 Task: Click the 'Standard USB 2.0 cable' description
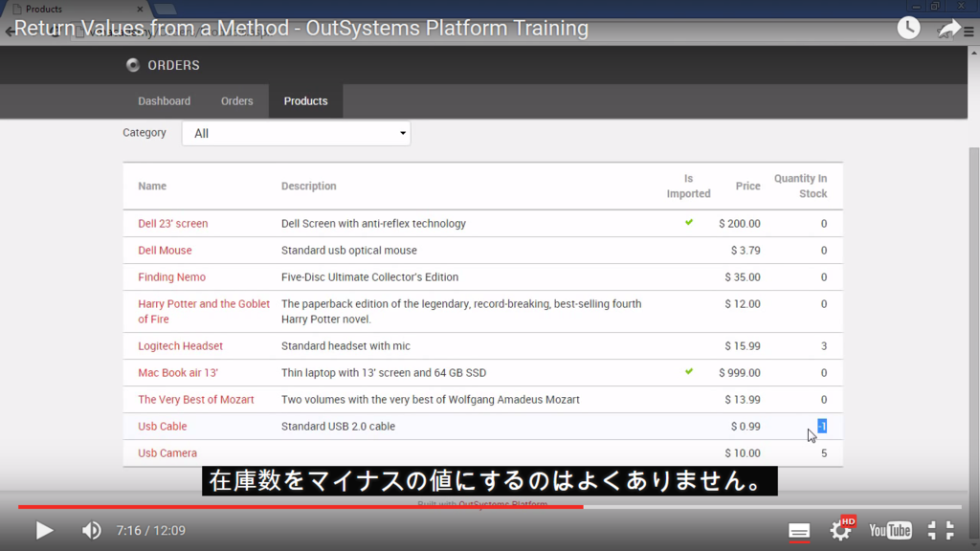tap(338, 427)
